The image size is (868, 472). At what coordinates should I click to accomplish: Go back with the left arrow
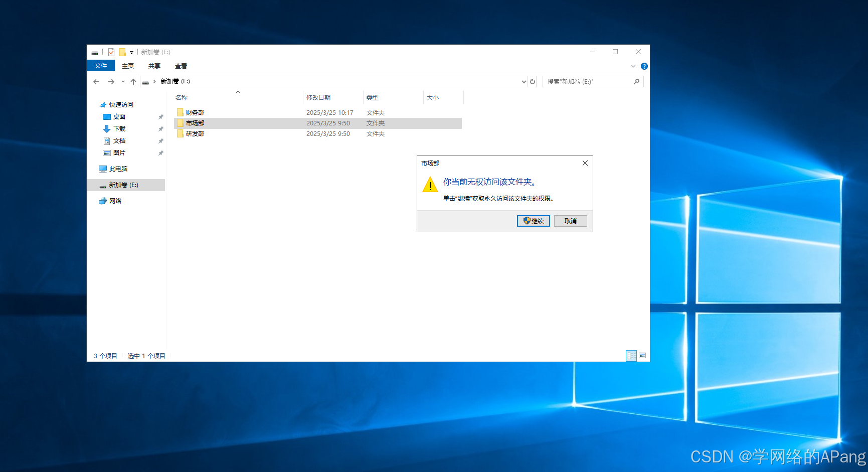96,82
